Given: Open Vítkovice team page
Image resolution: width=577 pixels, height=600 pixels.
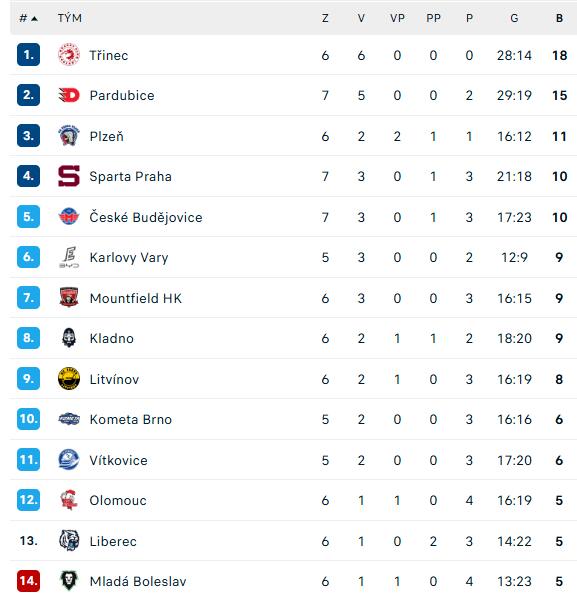Looking at the screenshot, I should 118,460.
